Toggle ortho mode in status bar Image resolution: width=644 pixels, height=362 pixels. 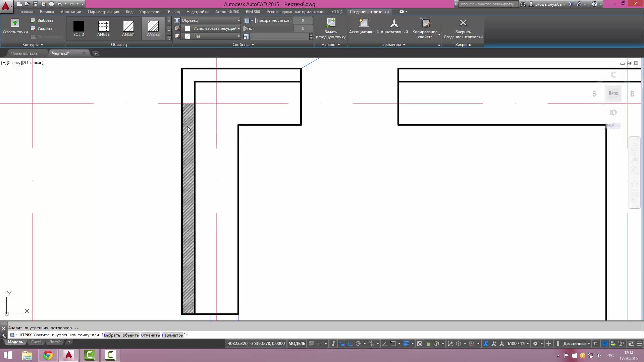click(x=350, y=344)
